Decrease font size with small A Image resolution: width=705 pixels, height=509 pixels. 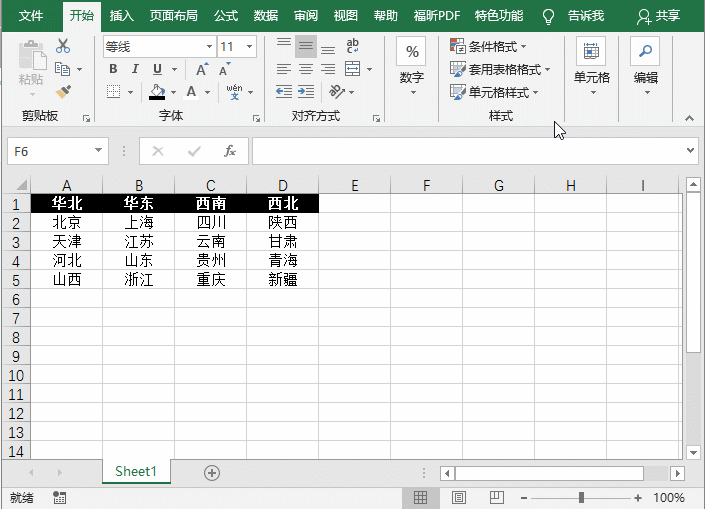(224, 69)
